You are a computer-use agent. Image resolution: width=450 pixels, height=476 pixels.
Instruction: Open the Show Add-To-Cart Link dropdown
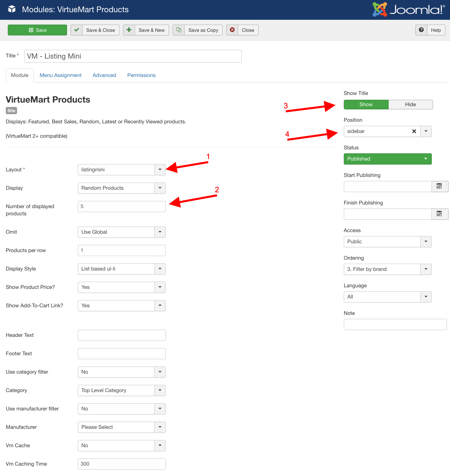click(x=122, y=305)
